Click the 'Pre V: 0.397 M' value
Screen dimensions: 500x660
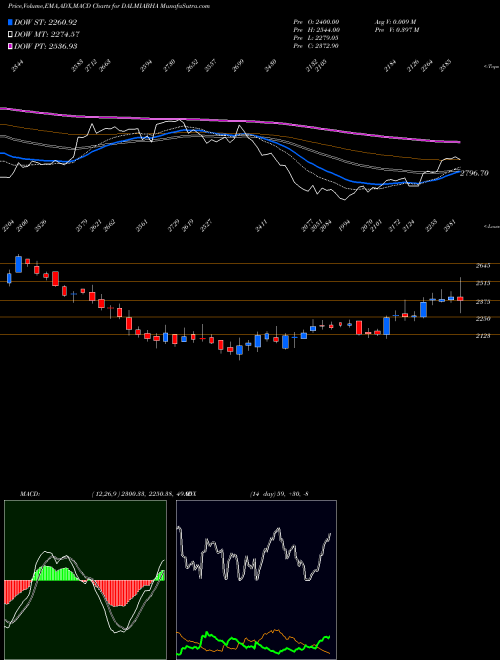396,30
